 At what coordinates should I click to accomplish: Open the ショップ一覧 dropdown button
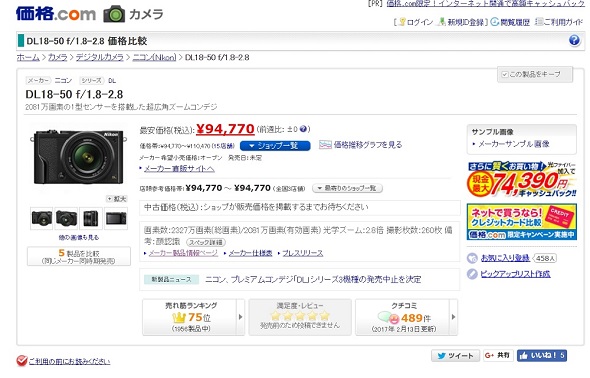tap(275, 146)
